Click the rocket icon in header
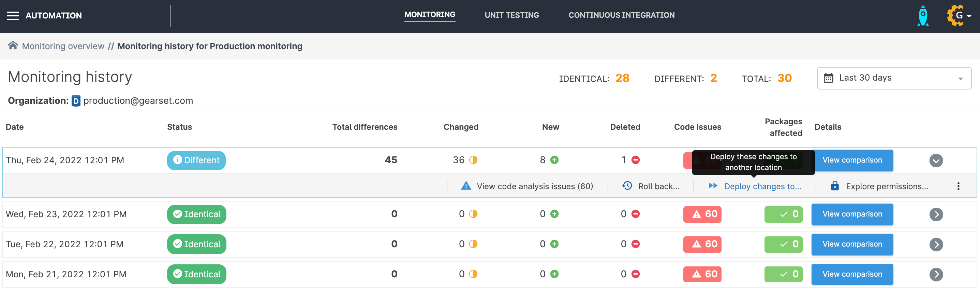Screen dimensions: 980x291 click(923, 16)
